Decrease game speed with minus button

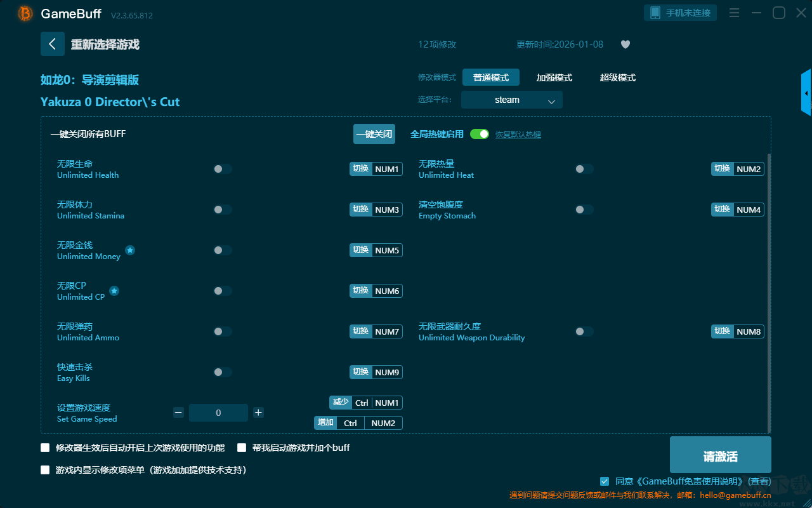click(x=178, y=413)
